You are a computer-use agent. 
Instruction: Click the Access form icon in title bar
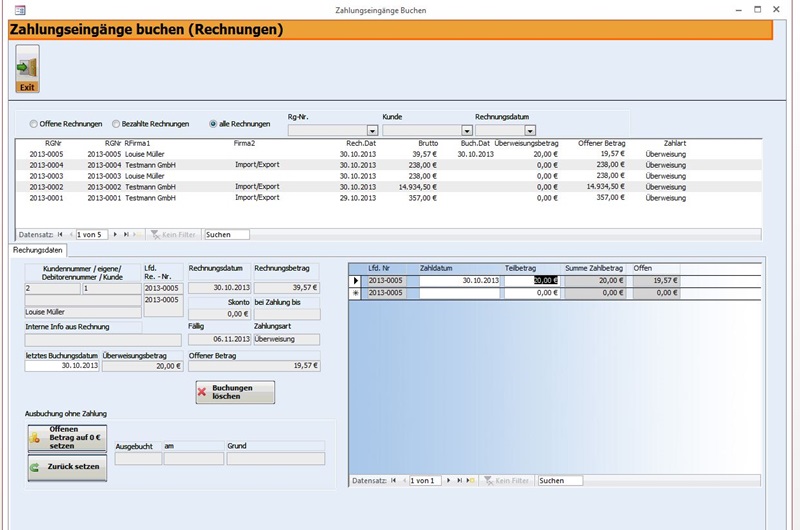pos(20,10)
